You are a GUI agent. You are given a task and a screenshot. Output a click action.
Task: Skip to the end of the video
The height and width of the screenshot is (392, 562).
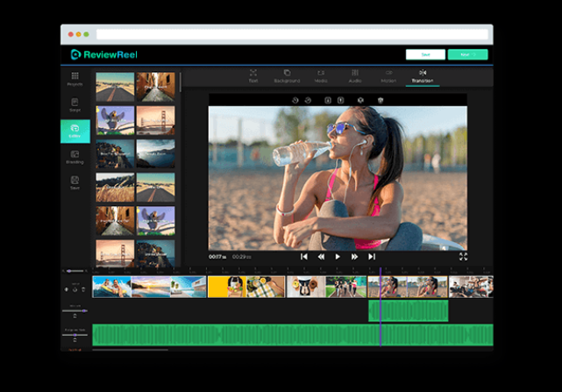pyautogui.click(x=372, y=257)
